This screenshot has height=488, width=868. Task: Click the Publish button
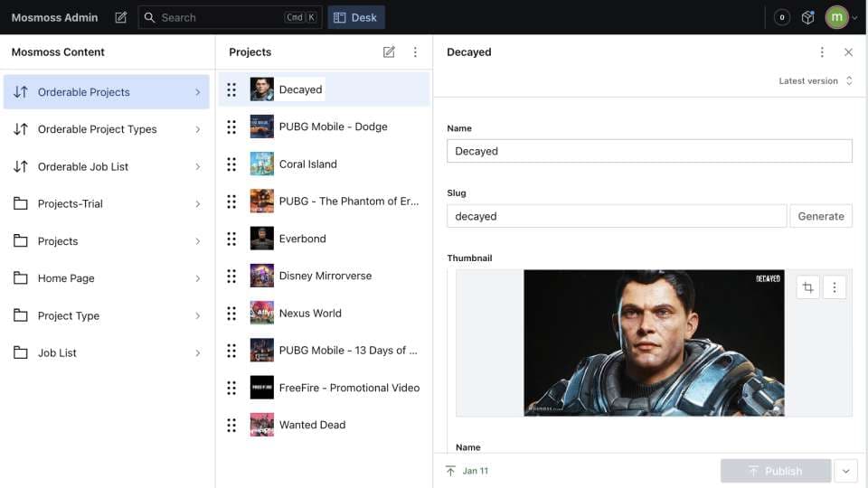[x=776, y=471]
